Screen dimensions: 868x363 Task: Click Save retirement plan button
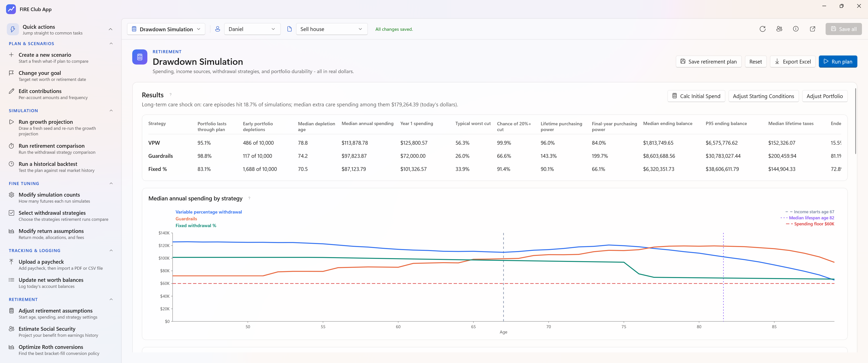(708, 61)
